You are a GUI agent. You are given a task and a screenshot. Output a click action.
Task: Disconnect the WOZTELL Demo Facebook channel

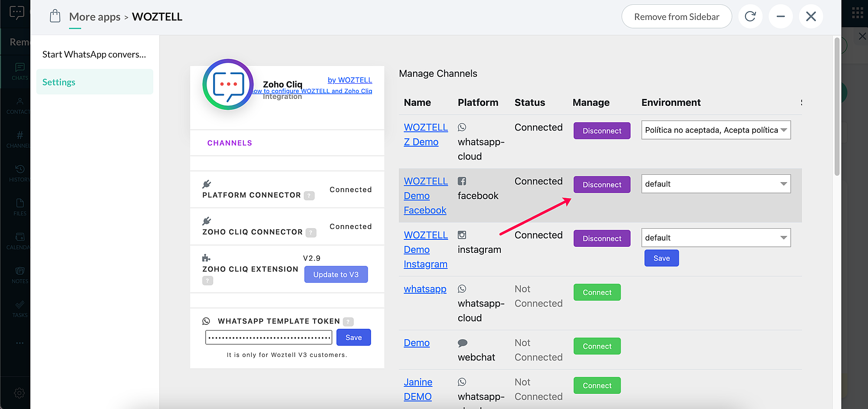[602, 184]
